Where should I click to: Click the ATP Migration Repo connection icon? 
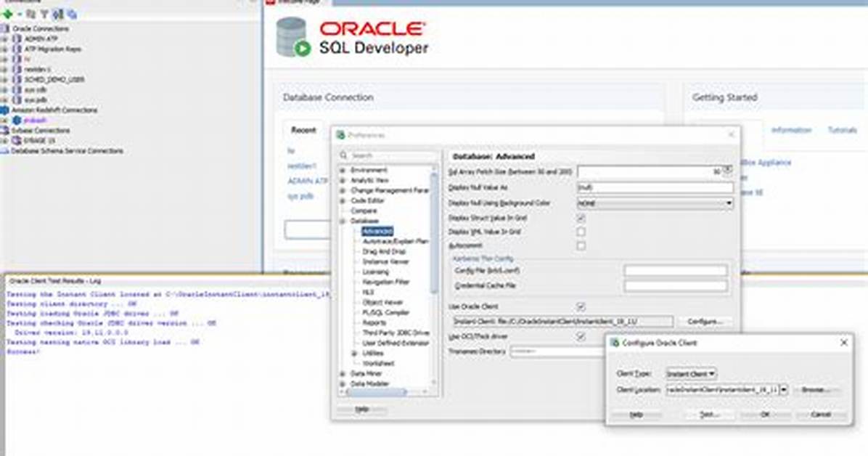click(17, 49)
